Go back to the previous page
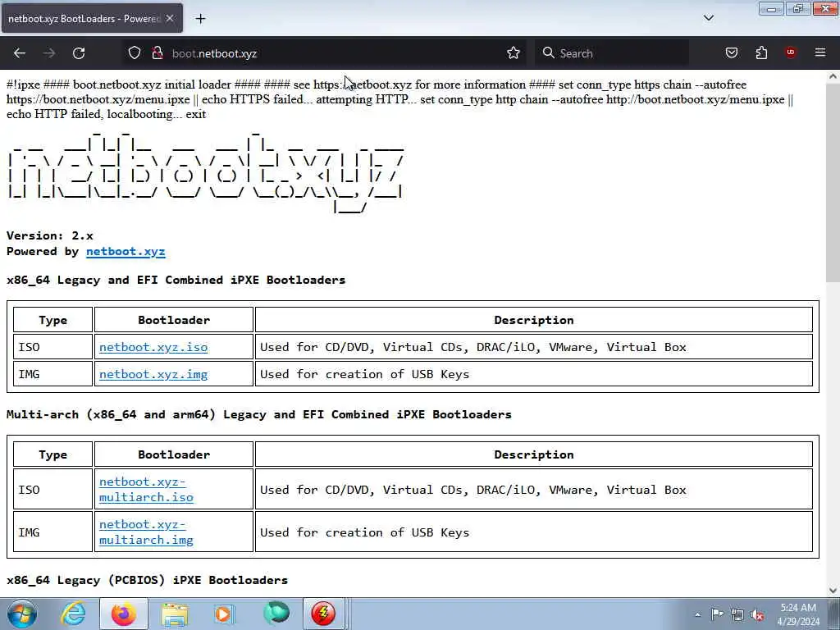The image size is (840, 630). coord(20,53)
